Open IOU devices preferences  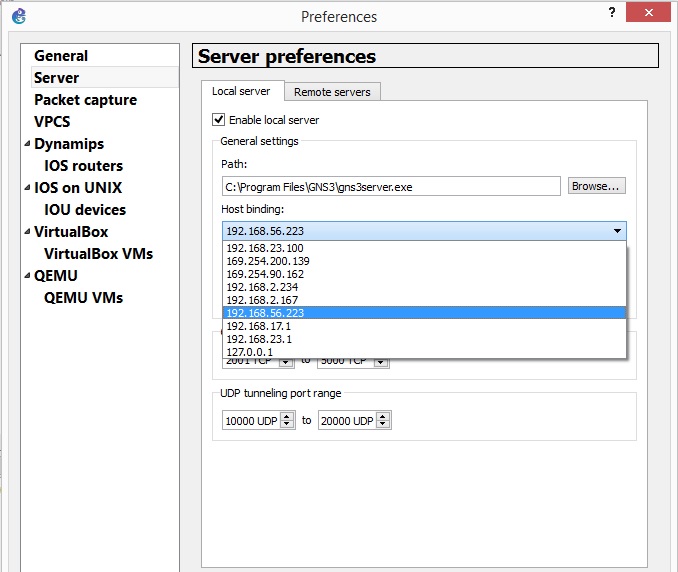coord(85,210)
